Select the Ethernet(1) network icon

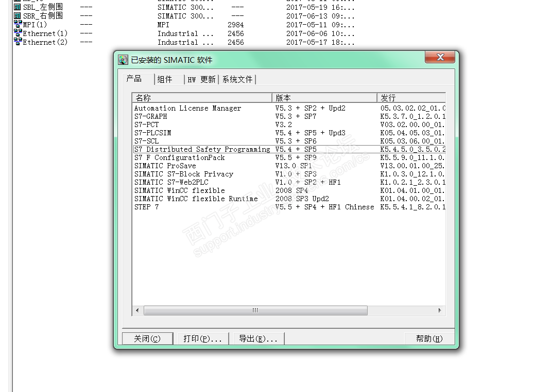[18, 33]
